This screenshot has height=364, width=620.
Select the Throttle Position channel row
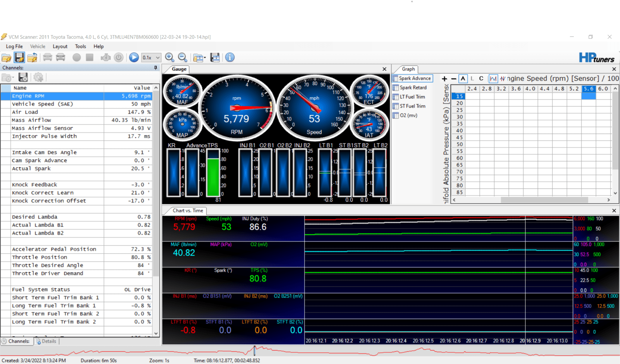(77, 257)
